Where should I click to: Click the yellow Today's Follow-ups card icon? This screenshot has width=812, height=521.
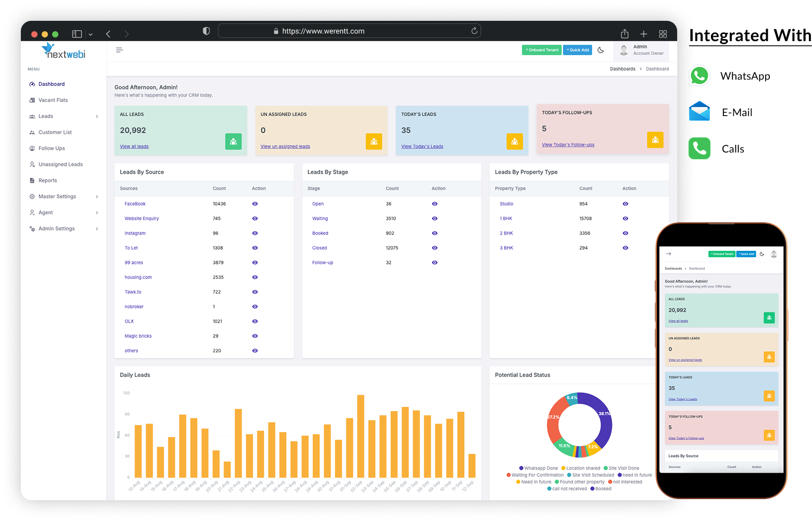tap(655, 139)
